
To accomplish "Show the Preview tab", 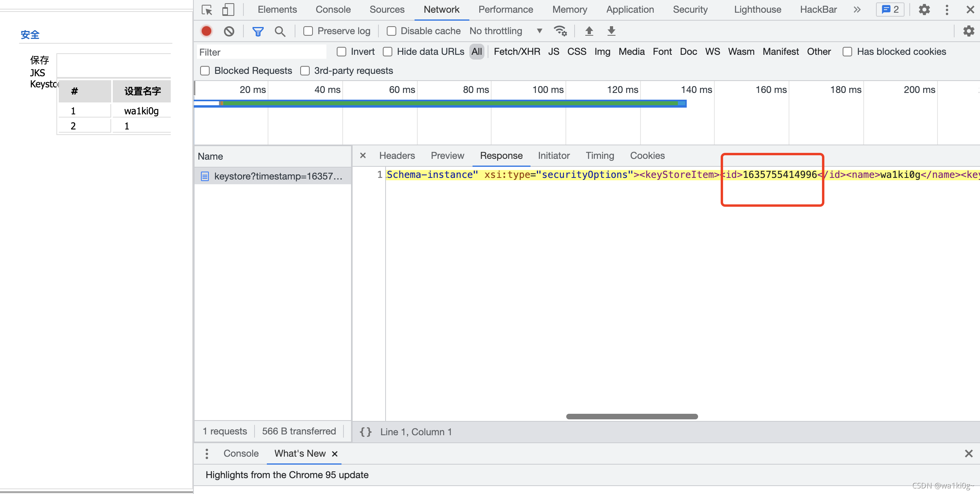I will click(448, 156).
